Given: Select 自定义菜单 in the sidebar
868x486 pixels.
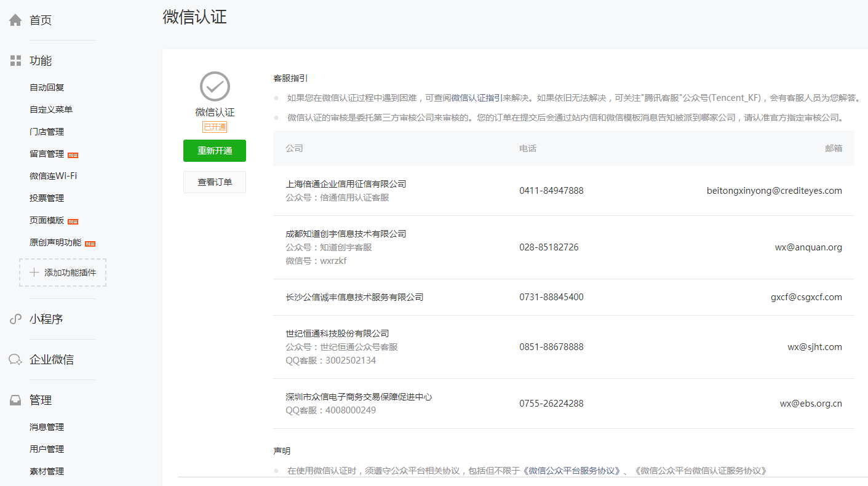Looking at the screenshot, I should [51, 110].
